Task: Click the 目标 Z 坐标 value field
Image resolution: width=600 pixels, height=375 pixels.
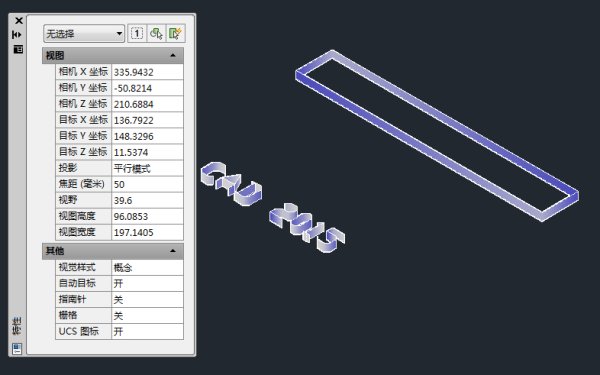Action: click(147, 152)
